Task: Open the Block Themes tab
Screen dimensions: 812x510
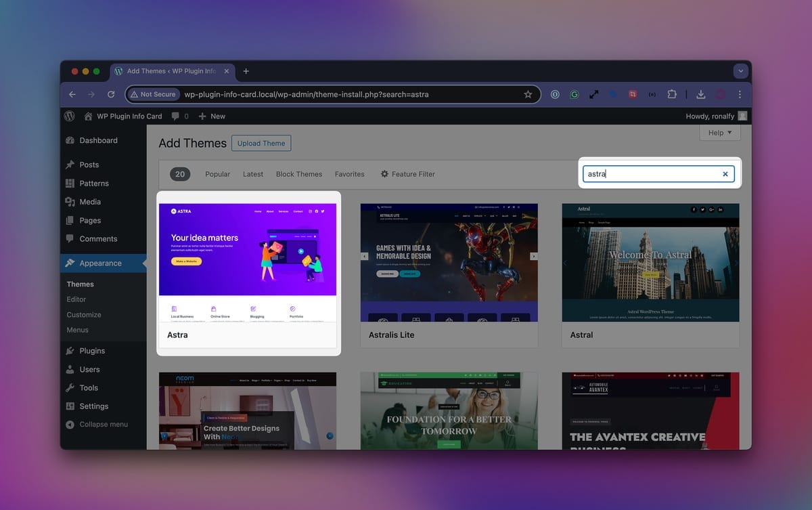Action: pyautogui.click(x=298, y=174)
